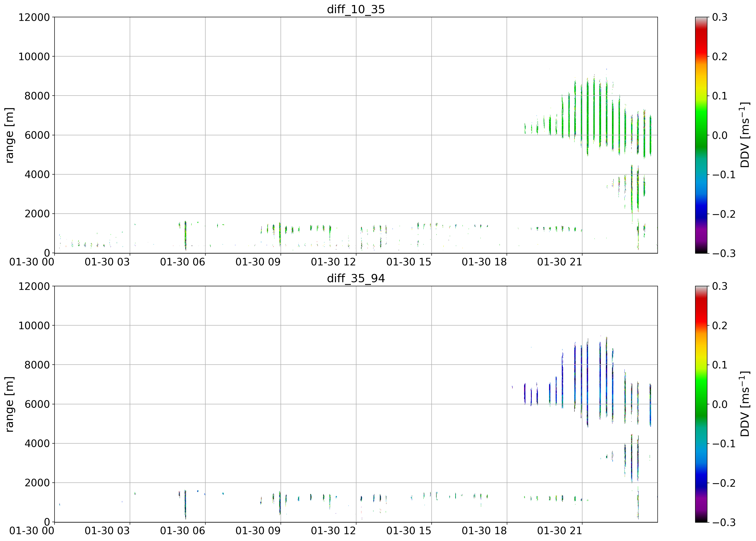Click the 0.2 colorbar tick of diff_10_35

point(720,57)
